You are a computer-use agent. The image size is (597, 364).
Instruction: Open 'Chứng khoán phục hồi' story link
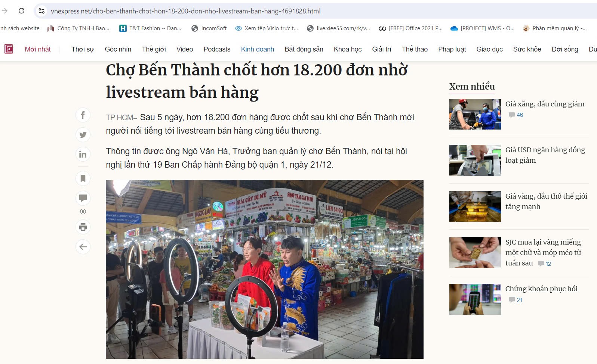pos(541,289)
